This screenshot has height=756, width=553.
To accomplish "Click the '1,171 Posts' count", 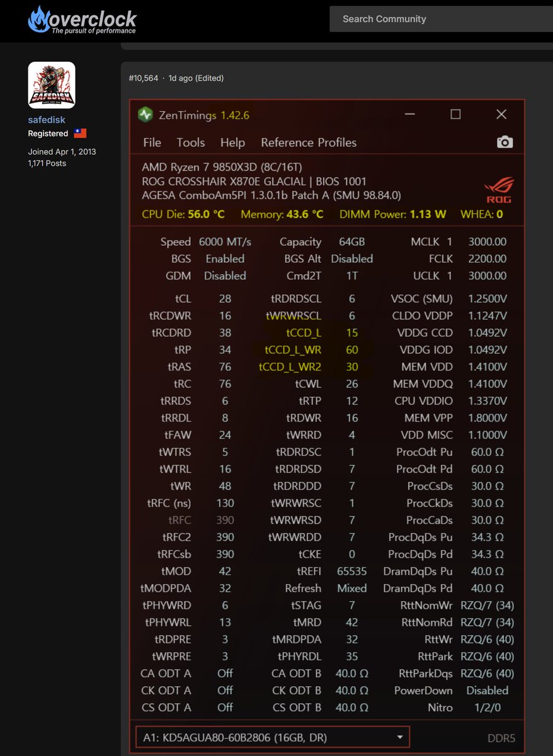I will click(47, 163).
